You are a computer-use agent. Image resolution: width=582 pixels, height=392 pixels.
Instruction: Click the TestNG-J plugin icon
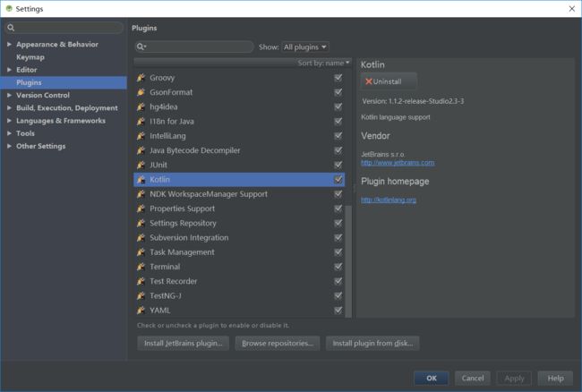point(141,295)
